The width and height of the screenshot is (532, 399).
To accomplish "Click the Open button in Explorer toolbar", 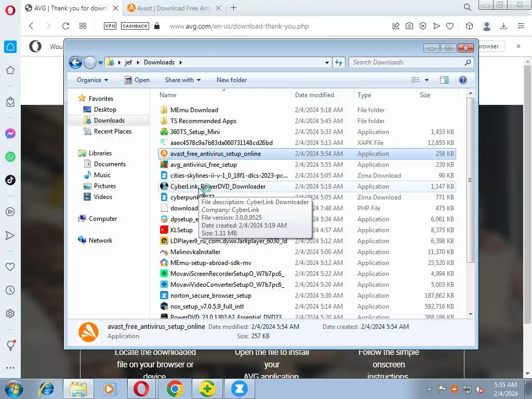I will tap(137, 80).
